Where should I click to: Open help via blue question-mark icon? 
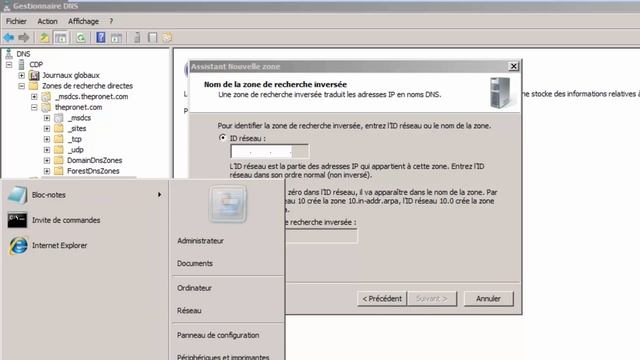click(101, 38)
